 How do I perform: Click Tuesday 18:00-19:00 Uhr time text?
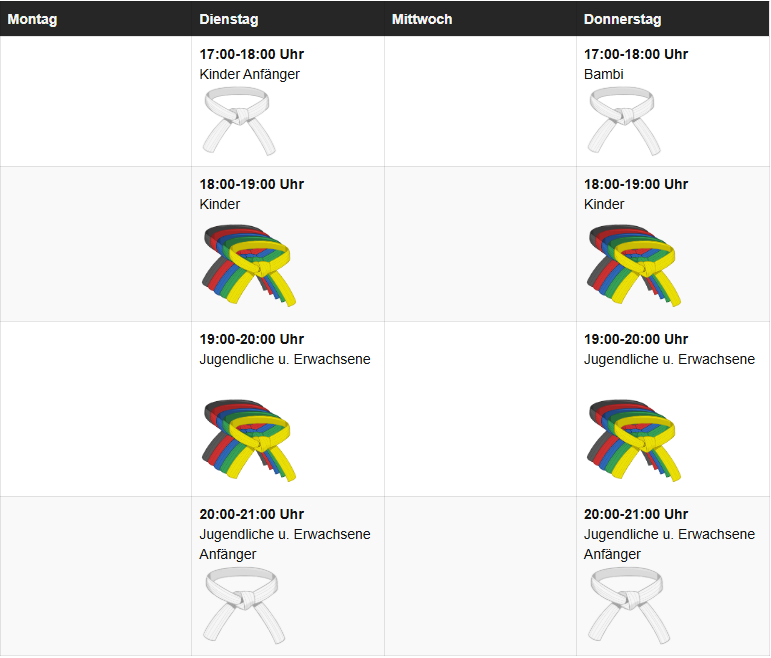pyautogui.click(x=251, y=184)
